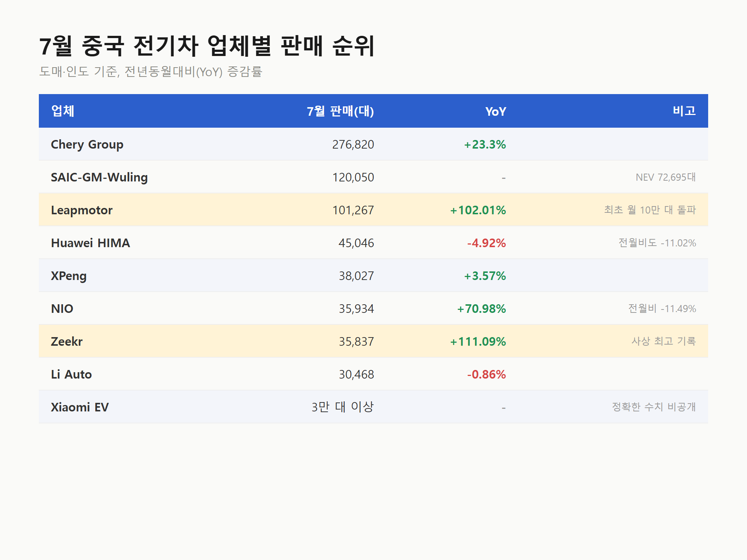This screenshot has width=747, height=560.
Task: Click the sales figure 120,050
Action: (x=353, y=177)
